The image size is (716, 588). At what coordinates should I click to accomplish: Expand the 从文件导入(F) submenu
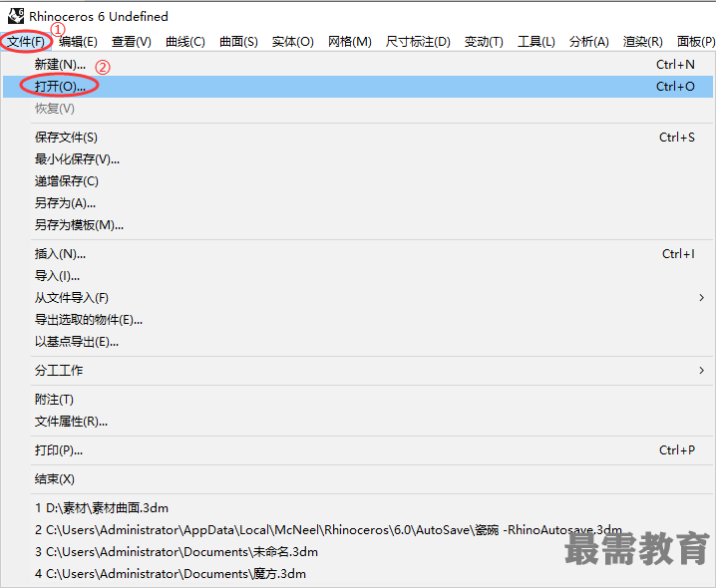(358, 298)
